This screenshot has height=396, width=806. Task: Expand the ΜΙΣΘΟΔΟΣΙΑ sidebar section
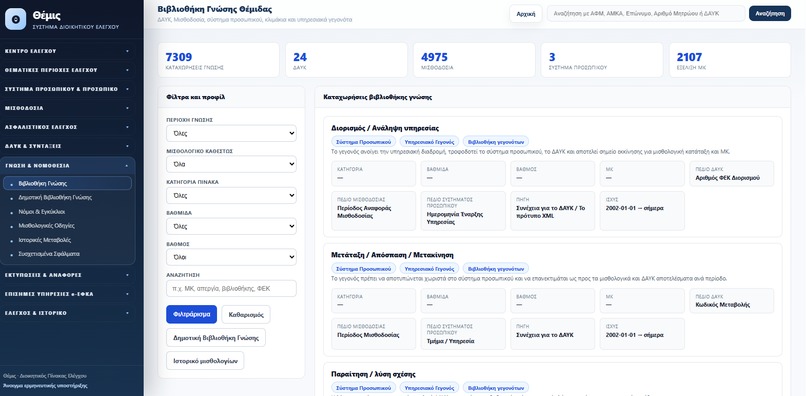click(x=67, y=108)
